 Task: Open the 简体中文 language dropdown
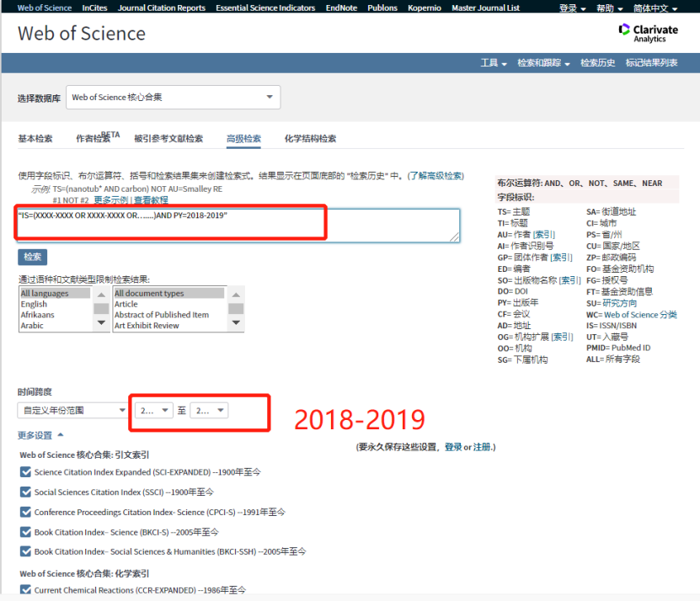655,8
